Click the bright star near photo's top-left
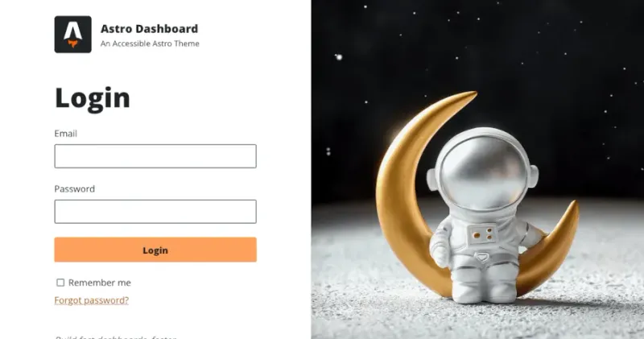This screenshot has height=339, width=644. click(x=339, y=57)
